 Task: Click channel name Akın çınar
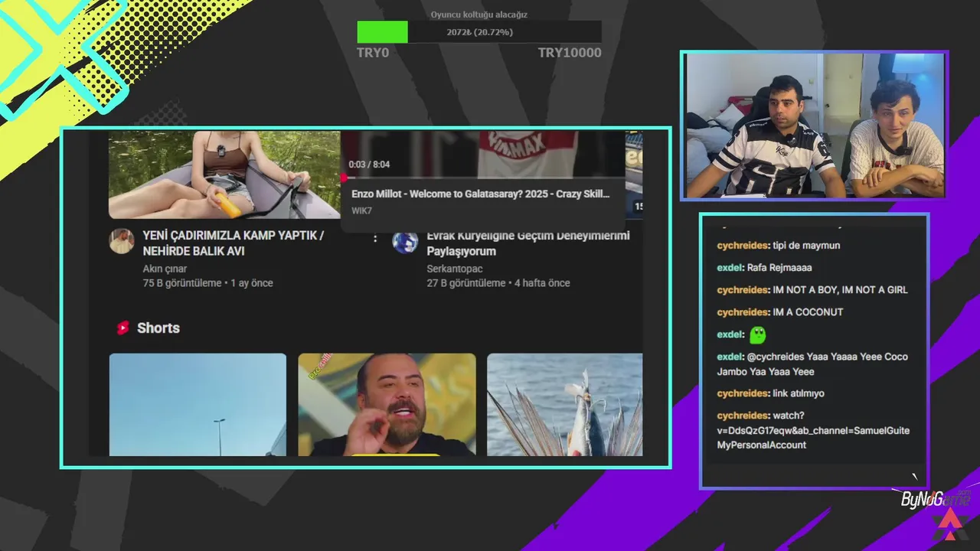point(165,269)
